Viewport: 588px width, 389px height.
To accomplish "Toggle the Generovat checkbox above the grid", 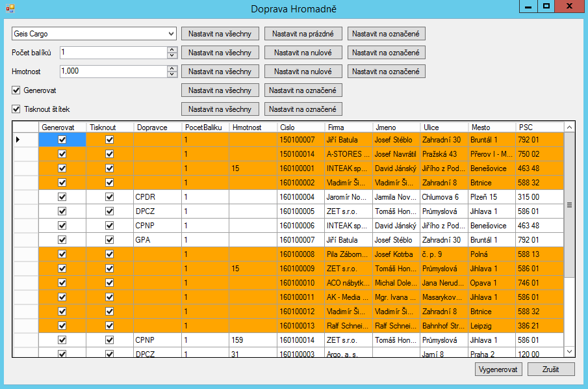I will [x=16, y=90].
